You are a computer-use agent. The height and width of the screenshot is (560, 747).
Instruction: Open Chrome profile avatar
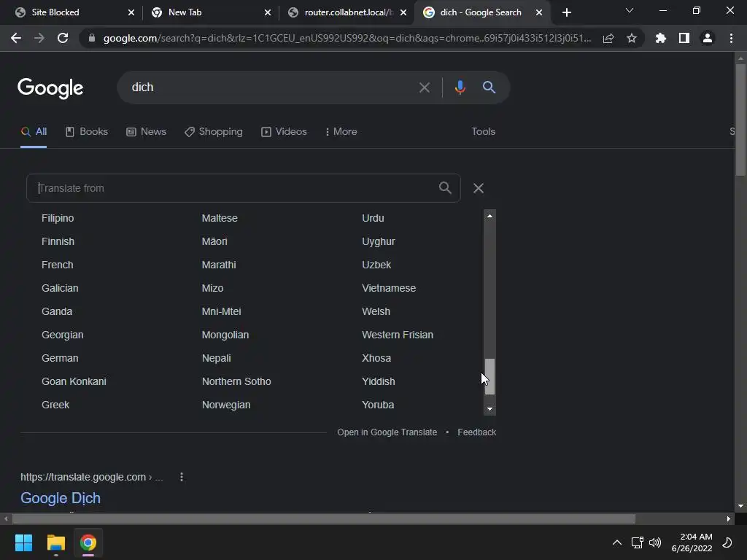(x=708, y=38)
